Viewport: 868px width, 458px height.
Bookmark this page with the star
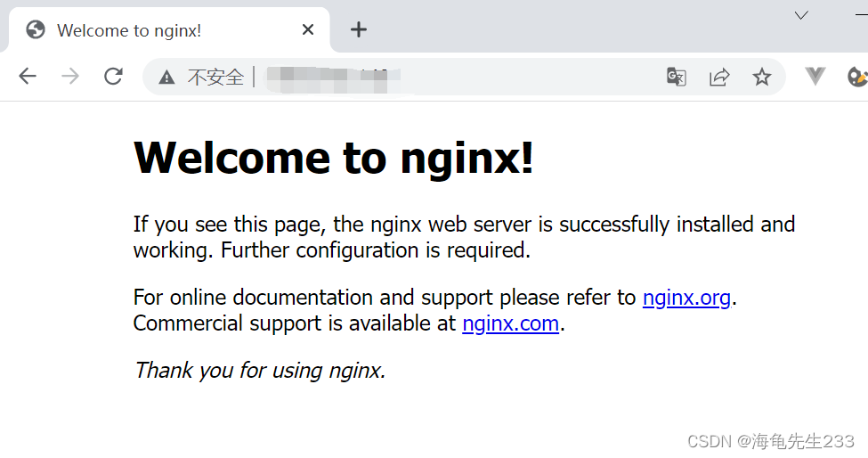click(761, 77)
